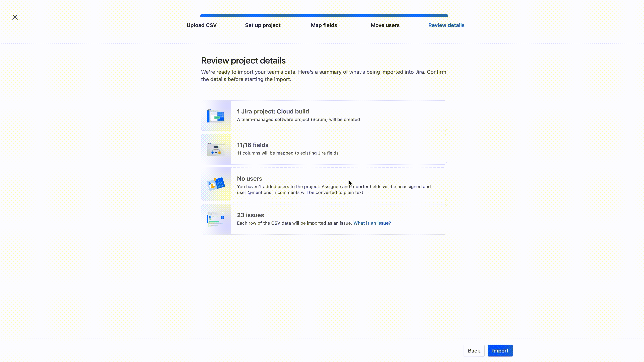Start the import with the Import button
Screen dimensions: 644x362
(500, 351)
